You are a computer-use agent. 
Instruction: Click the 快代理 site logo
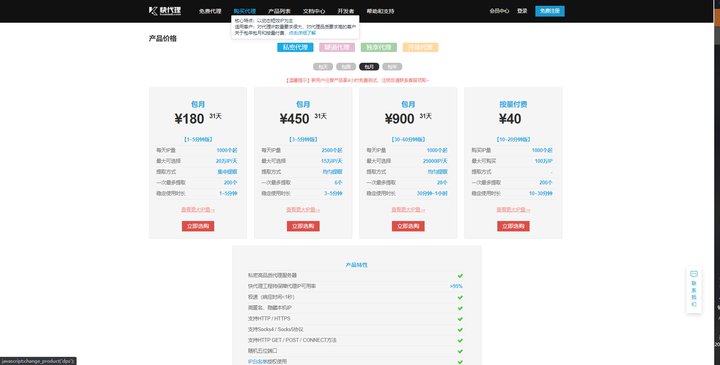(x=165, y=11)
